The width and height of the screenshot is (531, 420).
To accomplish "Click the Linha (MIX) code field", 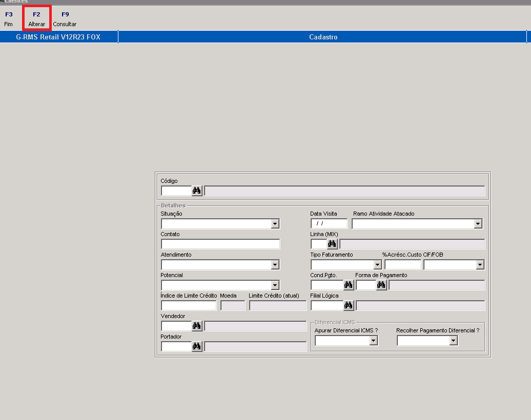I will (319, 244).
